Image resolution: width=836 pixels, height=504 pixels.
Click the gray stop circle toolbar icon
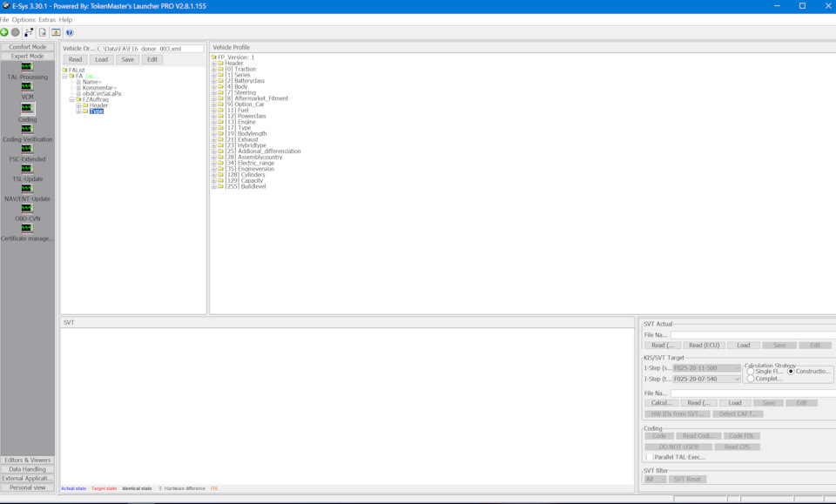click(16, 32)
